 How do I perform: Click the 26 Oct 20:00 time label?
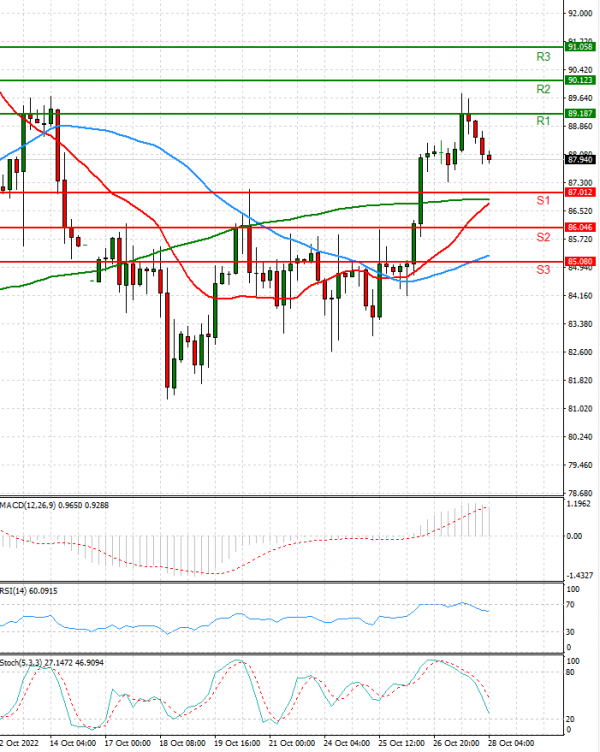pyautogui.click(x=456, y=743)
